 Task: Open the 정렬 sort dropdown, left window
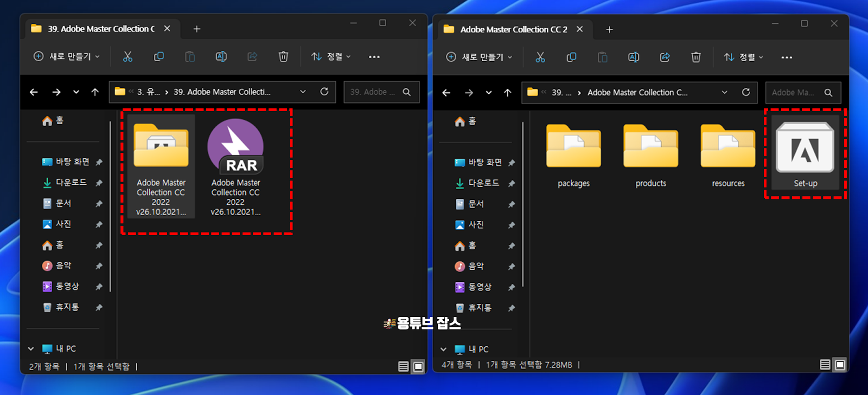(331, 56)
